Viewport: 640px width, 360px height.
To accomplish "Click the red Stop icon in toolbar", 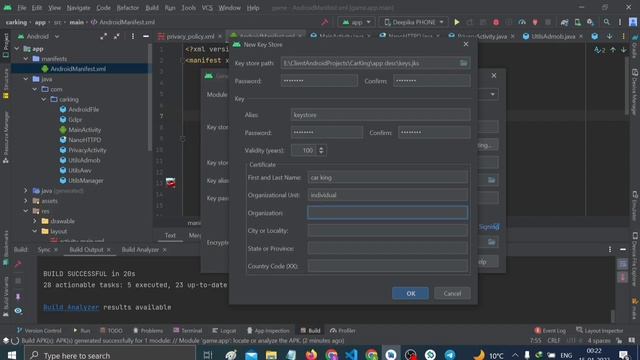I will pyautogui.click(x=496, y=22).
